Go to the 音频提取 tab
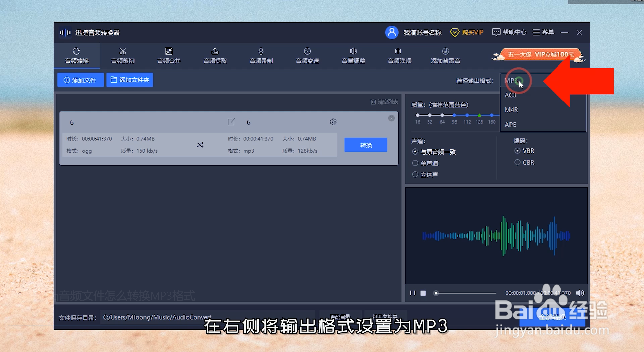Screen dimensions: 644x352 click(215, 56)
